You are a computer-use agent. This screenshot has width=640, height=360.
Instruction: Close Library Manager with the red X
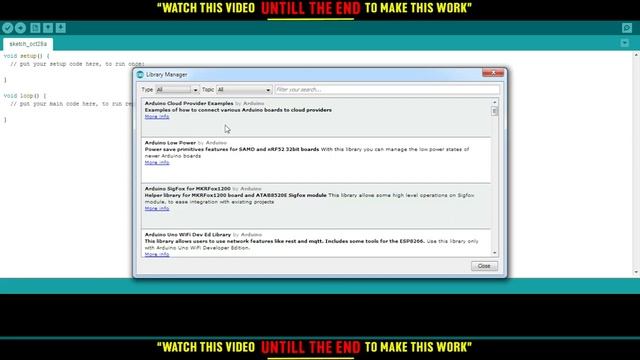pyautogui.click(x=493, y=73)
